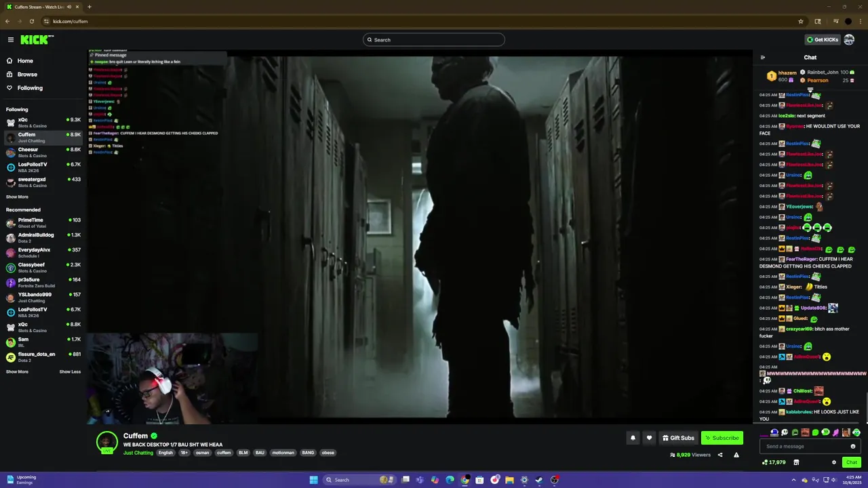Image resolution: width=868 pixels, height=488 pixels.
Task: Expand the chat leaderboard chevron
Action: click(x=810, y=89)
